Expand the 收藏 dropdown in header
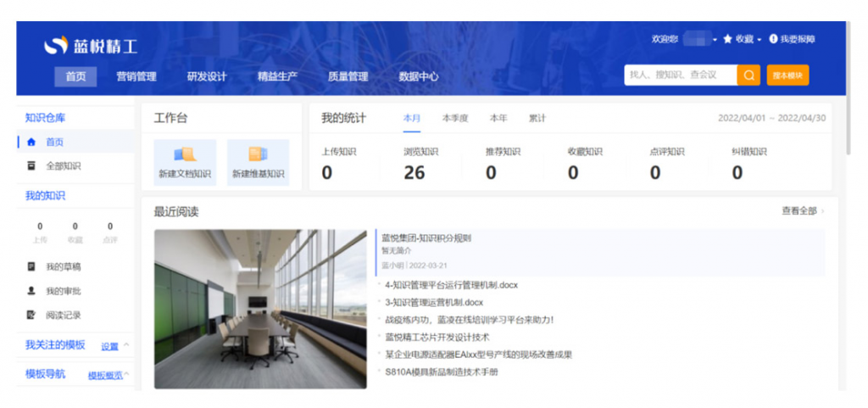Viewport: 868px width, 408px height. point(759,40)
